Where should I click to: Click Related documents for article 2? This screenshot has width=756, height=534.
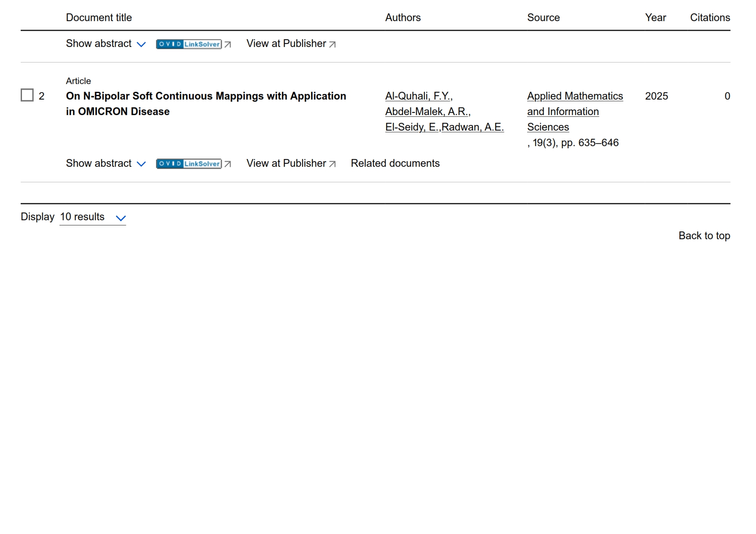(x=395, y=163)
